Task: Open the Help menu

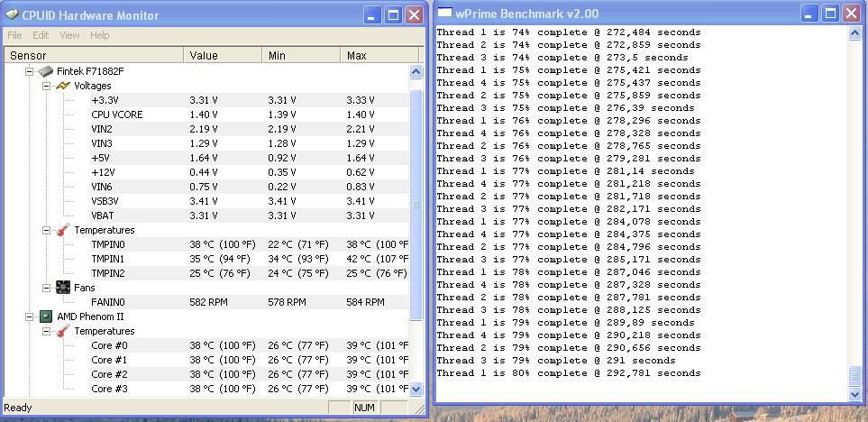Action: (x=100, y=35)
